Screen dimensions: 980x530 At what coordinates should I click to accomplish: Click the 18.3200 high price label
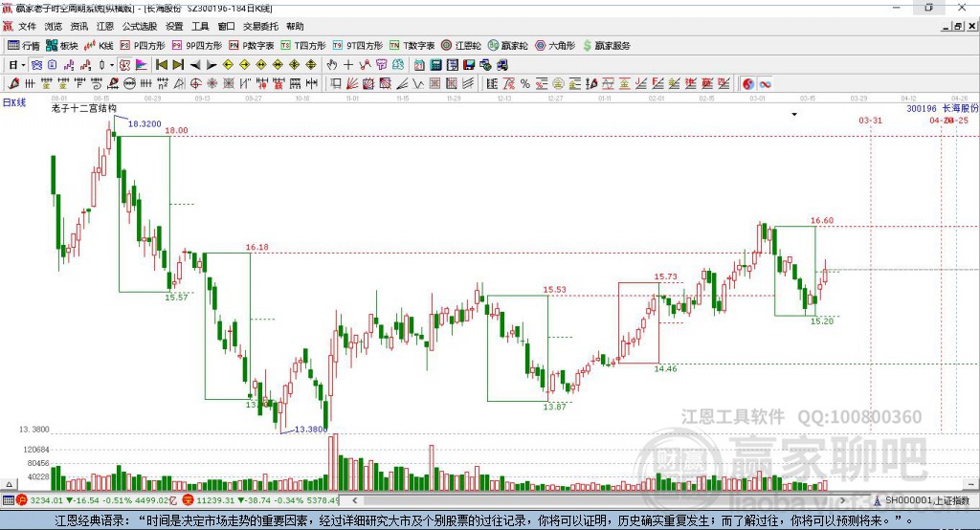point(145,123)
